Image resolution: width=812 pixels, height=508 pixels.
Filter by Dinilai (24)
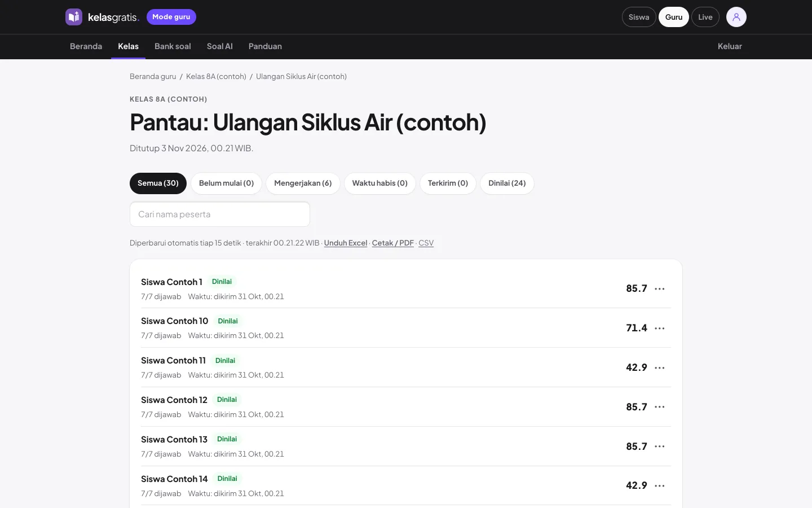(507, 183)
